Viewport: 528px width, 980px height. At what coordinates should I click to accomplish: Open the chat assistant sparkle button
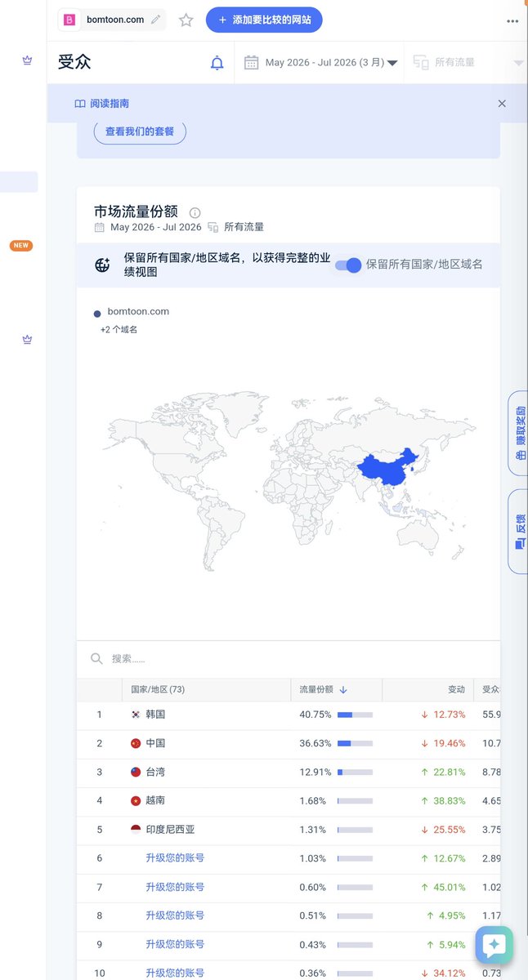494,945
